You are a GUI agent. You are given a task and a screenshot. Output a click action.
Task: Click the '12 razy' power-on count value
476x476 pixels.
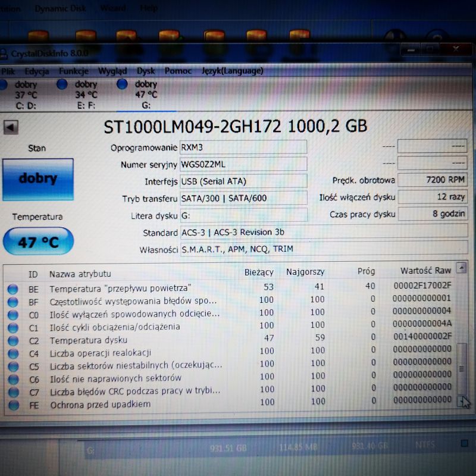[433, 197]
